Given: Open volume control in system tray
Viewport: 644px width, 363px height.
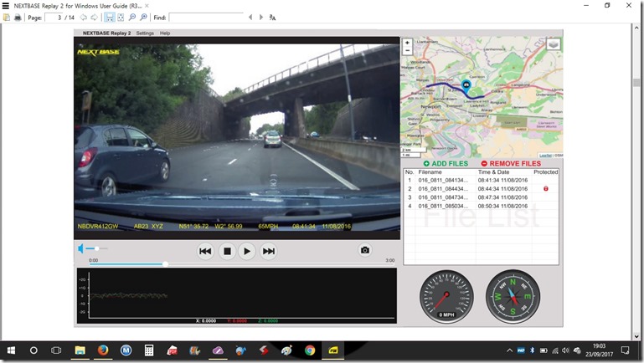Looking at the screenshot, I should tap(565, 350).
